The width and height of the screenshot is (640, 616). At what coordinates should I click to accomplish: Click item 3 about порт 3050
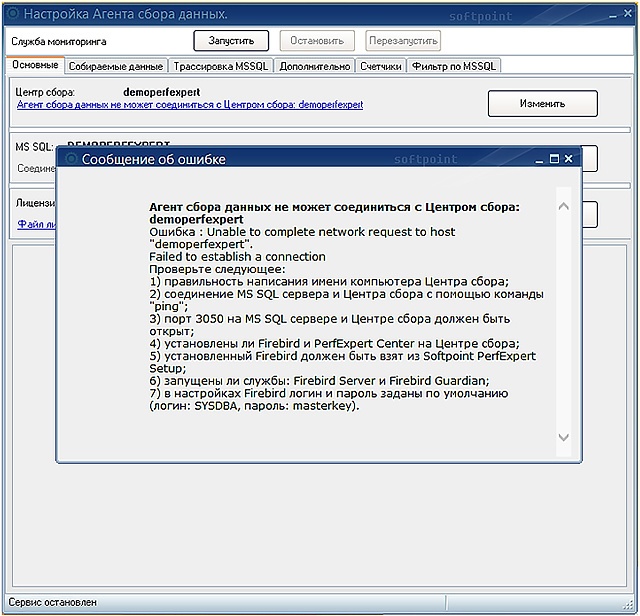coord(330,325)
